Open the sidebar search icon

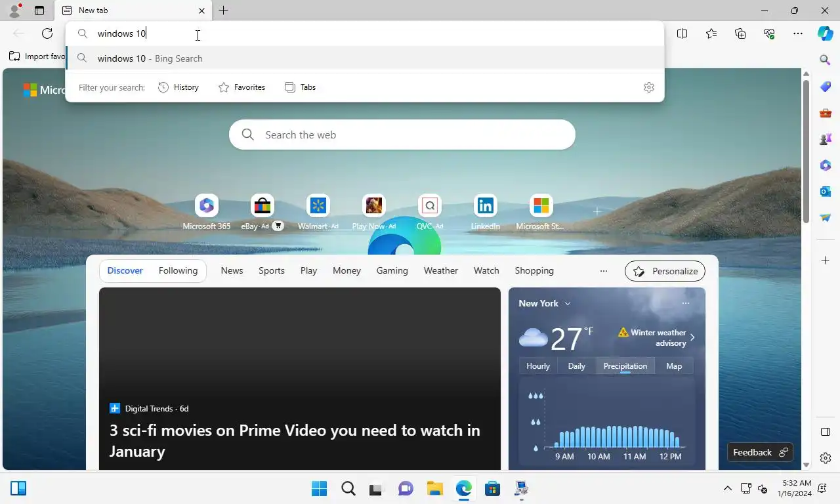pos(826,60)
